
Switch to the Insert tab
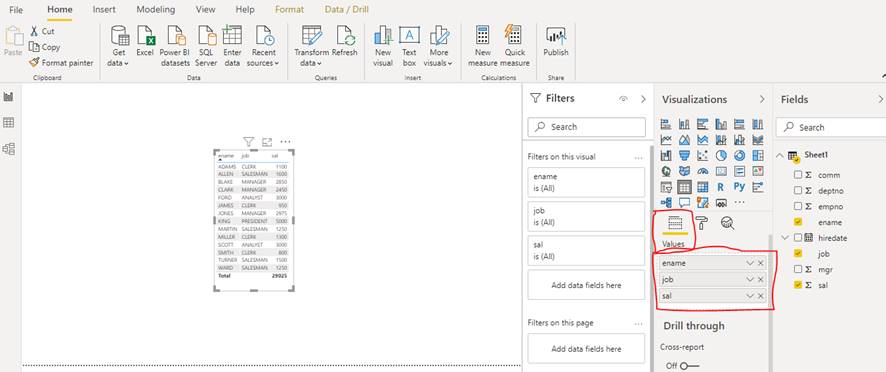(x=104, y=10)
